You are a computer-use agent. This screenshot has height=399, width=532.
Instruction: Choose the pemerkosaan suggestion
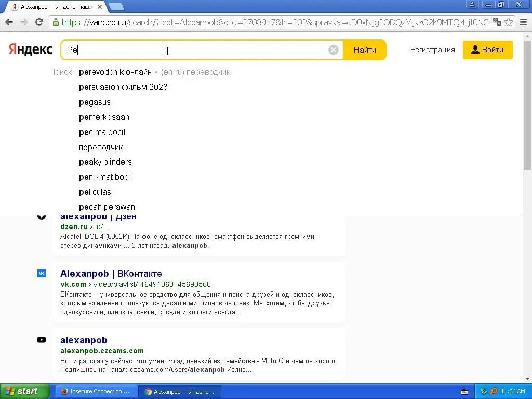point(104,117)
